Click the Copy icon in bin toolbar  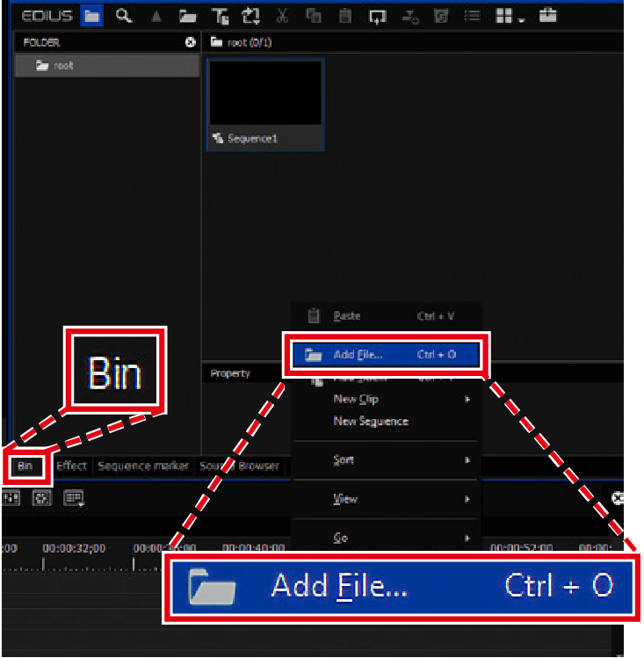[x=314, y=16]
